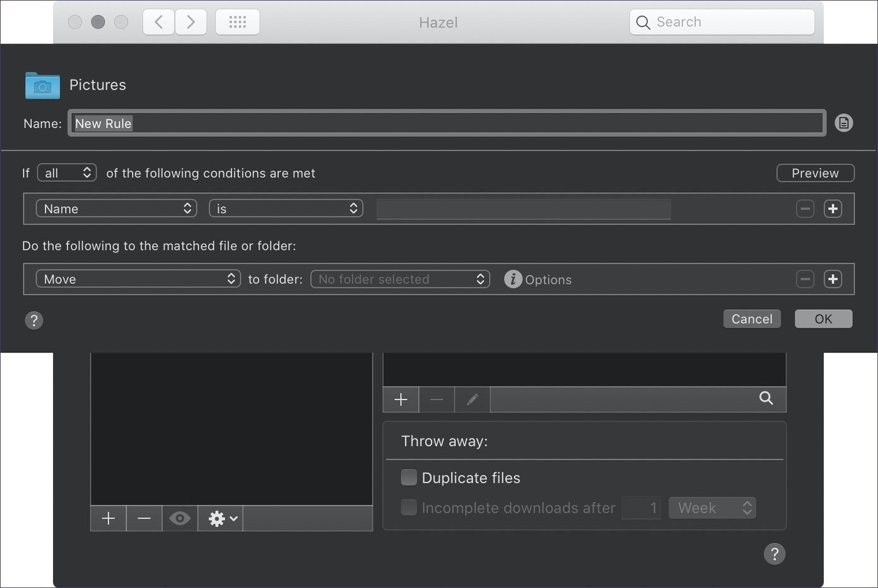Remove folder with minus under folder list
This screenshot has width=878, height=588.
click(x=144, y=518)
